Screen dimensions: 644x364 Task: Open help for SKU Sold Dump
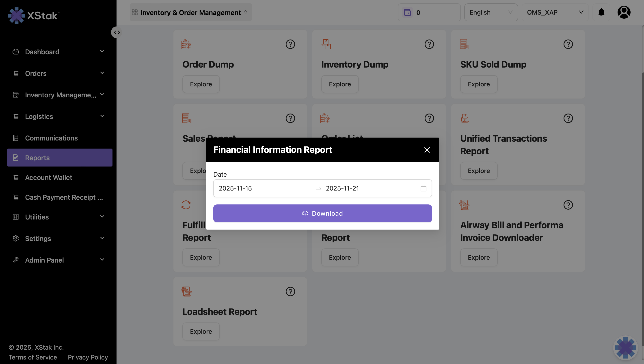click(x=568, y=44)
